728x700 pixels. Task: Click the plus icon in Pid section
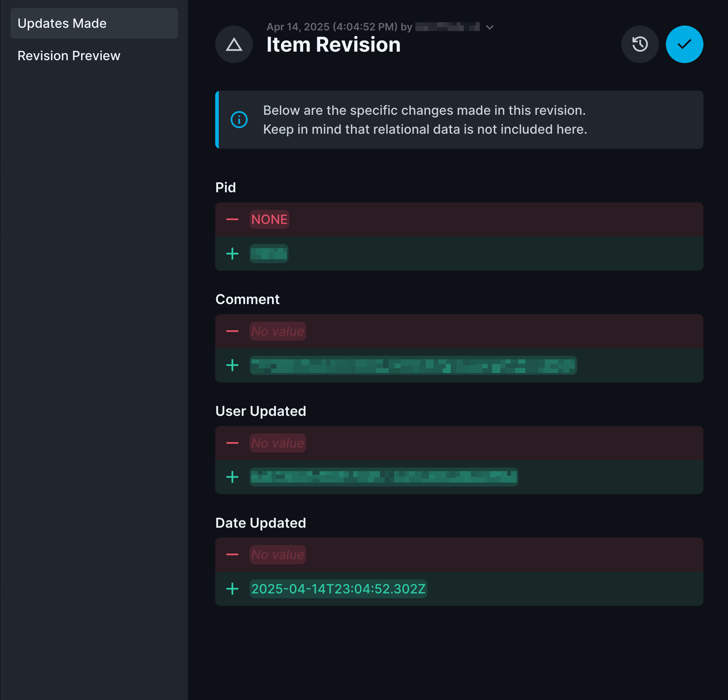click(x=232, y=254)
